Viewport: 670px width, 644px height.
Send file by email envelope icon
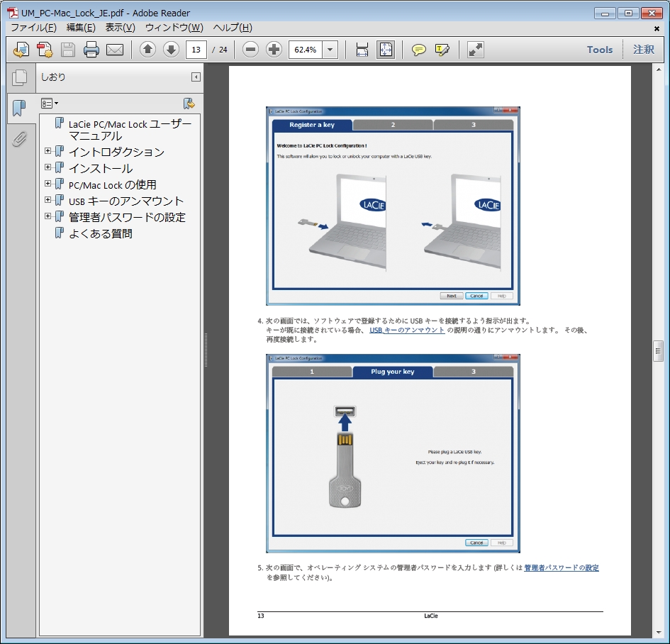[115, 50]
